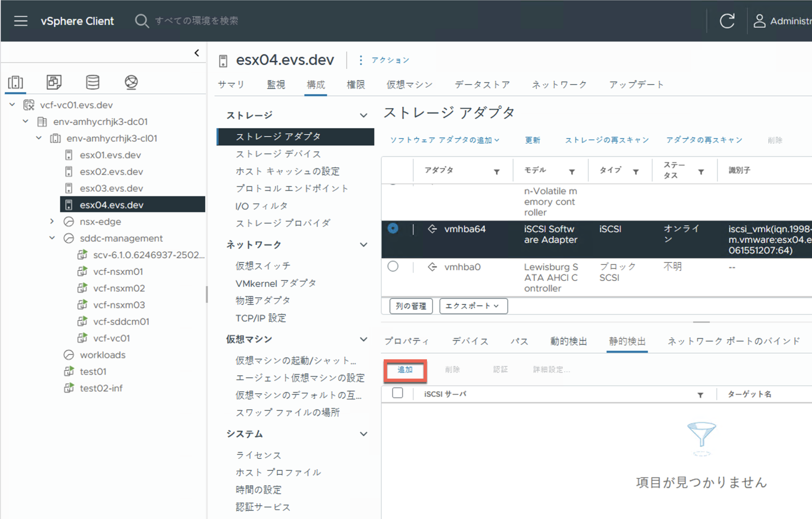Switch to the 動的検出 tab
812x519 pixels.
pos(568,341)
